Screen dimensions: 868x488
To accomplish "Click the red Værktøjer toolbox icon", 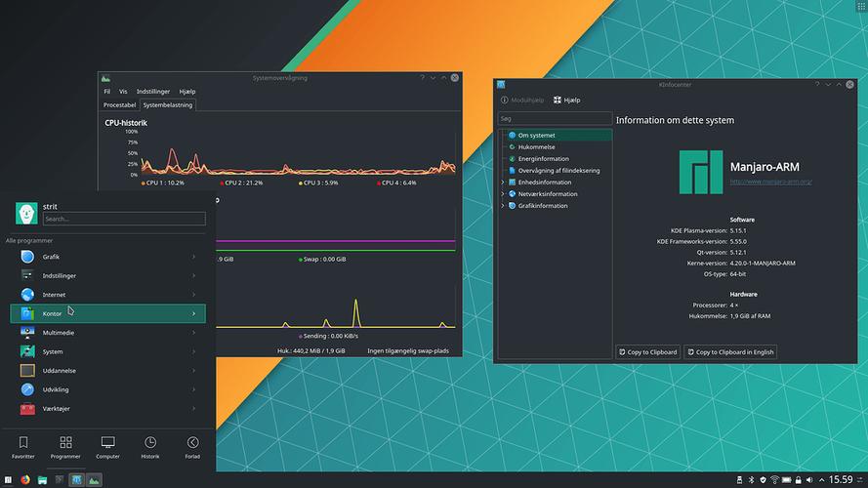I will pyautogui.click(x=27, y=408).
